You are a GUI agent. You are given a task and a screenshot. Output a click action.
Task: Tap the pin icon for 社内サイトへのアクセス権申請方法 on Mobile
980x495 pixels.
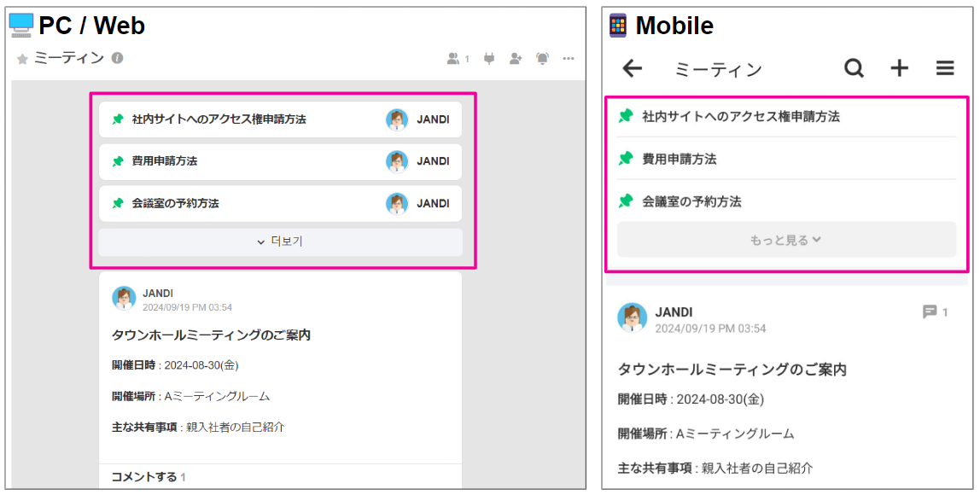(626, 116)
